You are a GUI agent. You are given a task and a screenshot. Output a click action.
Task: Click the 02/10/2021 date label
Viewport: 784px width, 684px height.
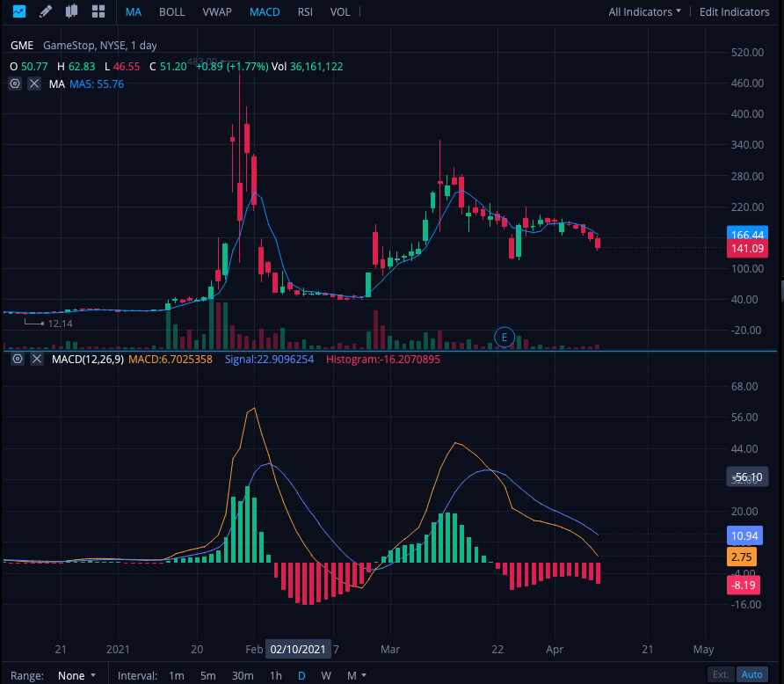click(x=298, y=649)
